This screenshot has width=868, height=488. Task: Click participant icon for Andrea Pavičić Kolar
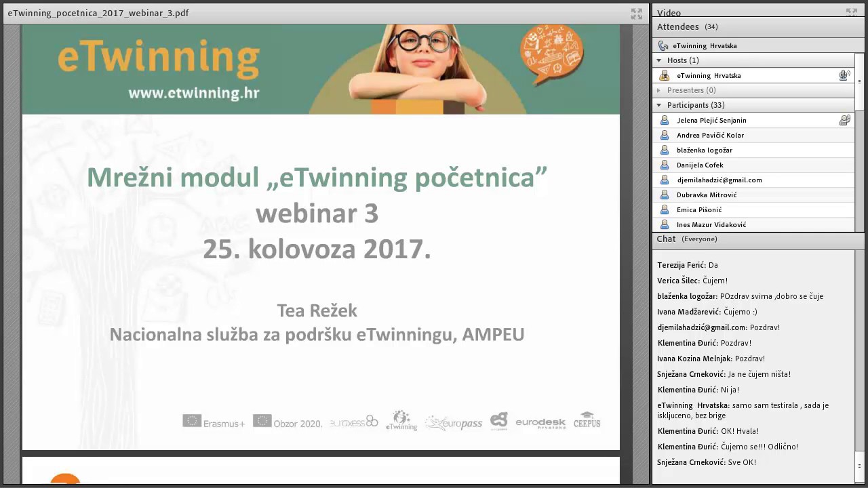tap(665, 135)
